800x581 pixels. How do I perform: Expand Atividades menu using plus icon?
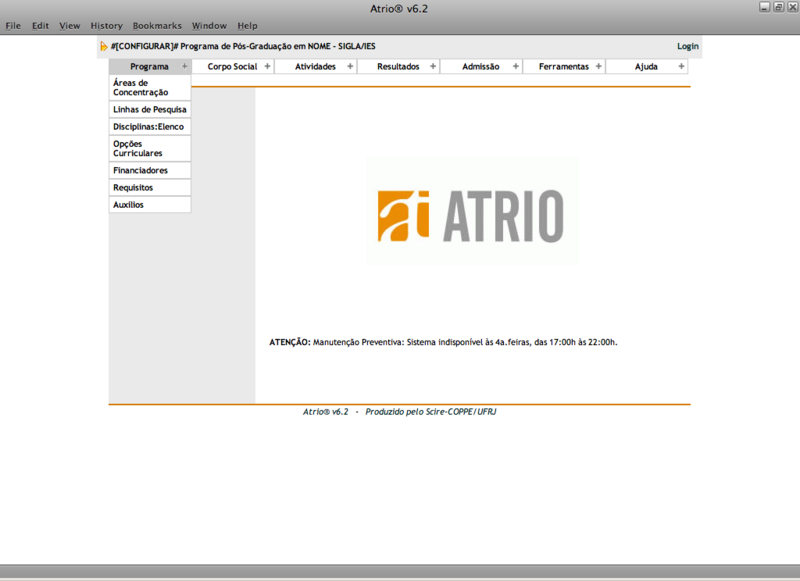point(350,67)
